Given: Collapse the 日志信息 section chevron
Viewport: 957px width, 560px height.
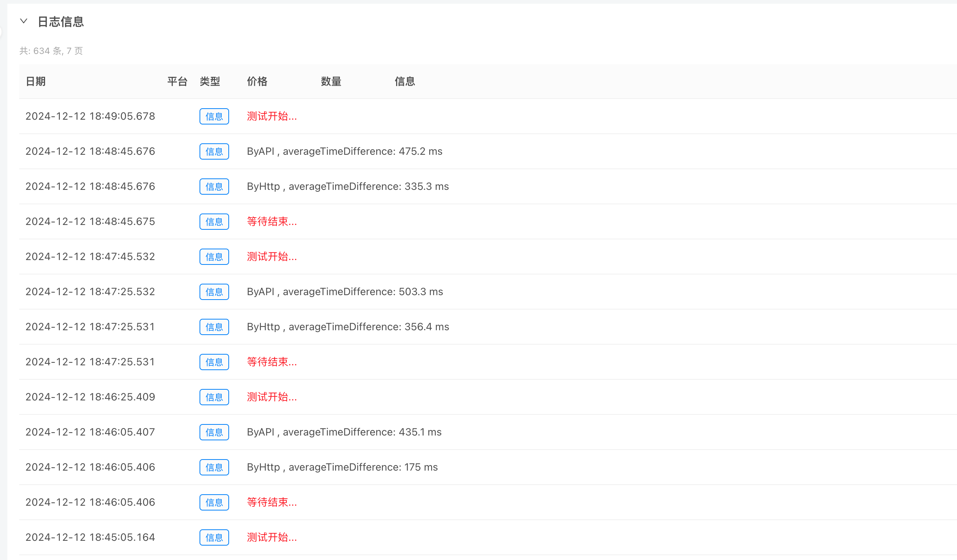Looking at the screenshot, I should 24,21.
